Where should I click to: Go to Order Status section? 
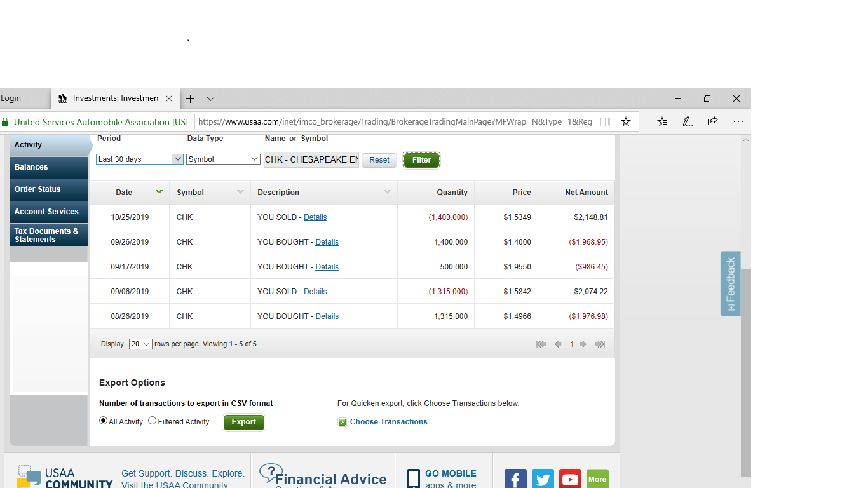point(49,189)
